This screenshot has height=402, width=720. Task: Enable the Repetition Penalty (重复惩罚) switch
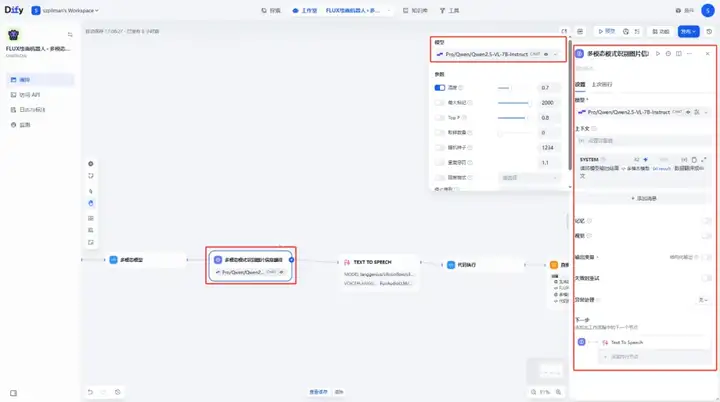click(440, 162)
